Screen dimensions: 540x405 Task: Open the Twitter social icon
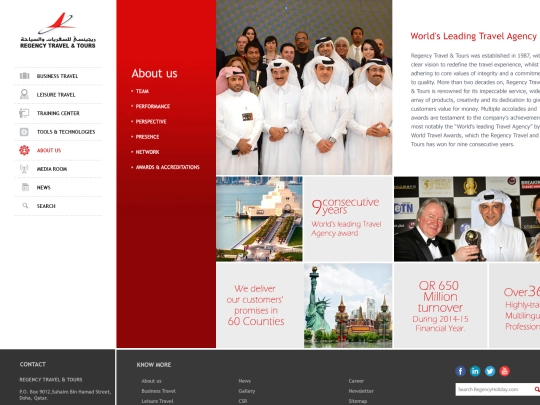click(x=490, y=371)
